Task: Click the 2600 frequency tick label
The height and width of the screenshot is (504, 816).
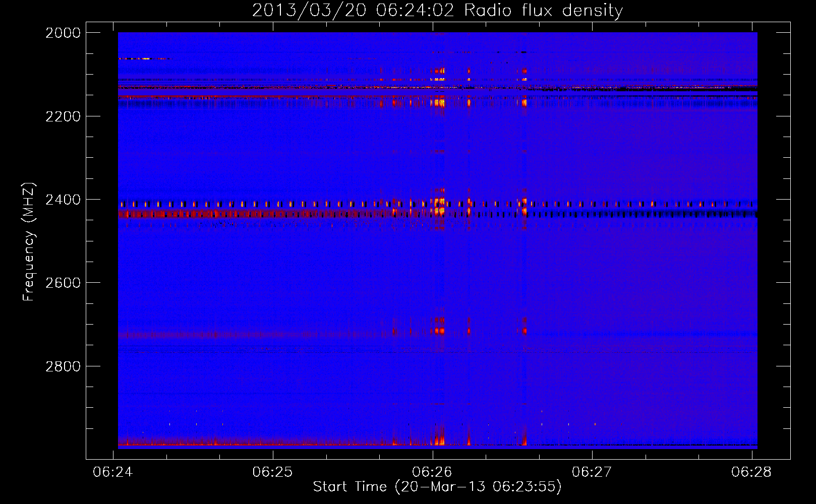Action: click(63, 283)
